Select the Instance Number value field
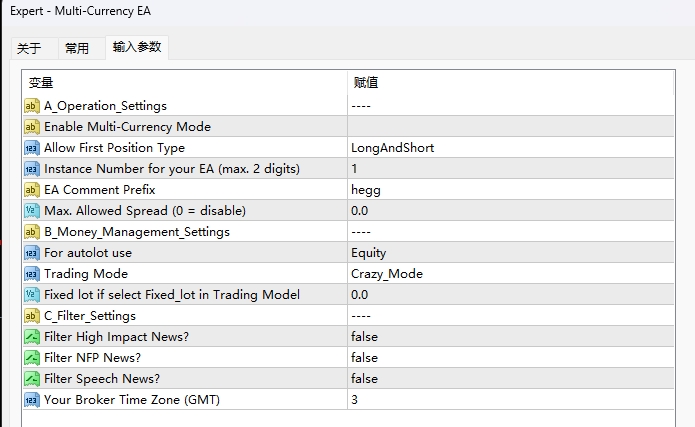 [355, 169]
